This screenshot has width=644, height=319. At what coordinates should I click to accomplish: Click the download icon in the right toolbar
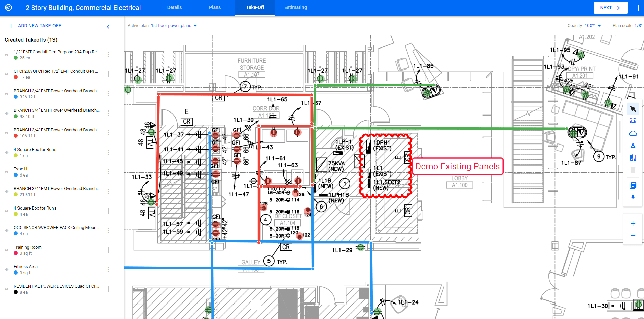633,198
